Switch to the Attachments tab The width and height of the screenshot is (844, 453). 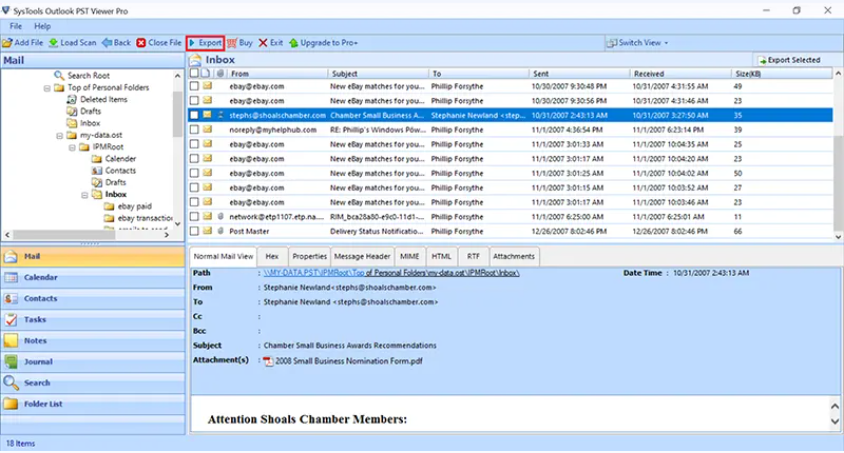(x=514, y=257)
